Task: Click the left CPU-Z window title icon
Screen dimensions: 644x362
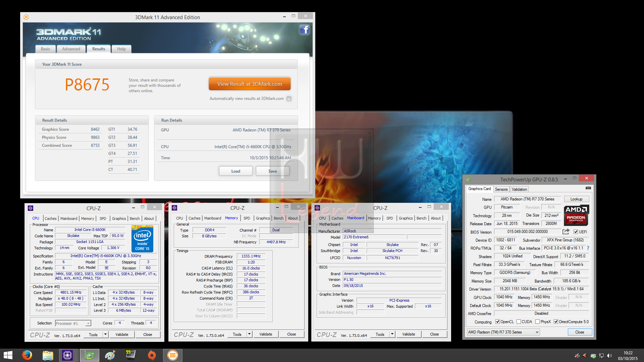Action: point(31,208)
